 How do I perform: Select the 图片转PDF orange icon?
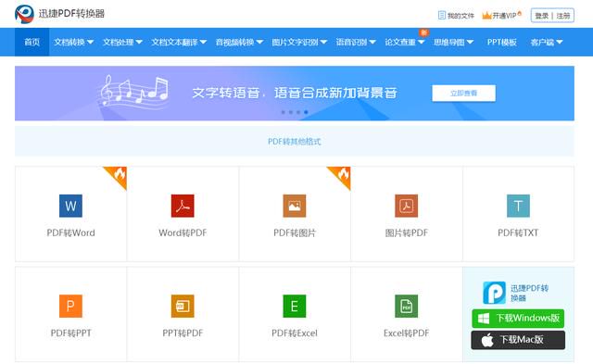point(406,206)
